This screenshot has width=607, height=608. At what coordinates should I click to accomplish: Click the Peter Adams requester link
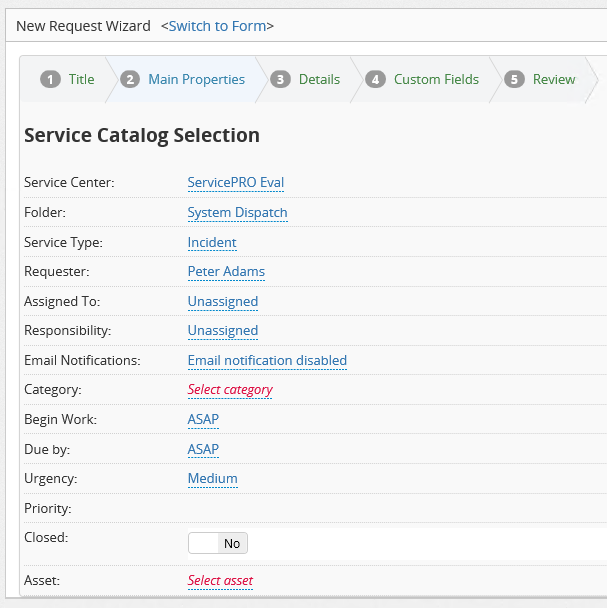click(226, 271)
